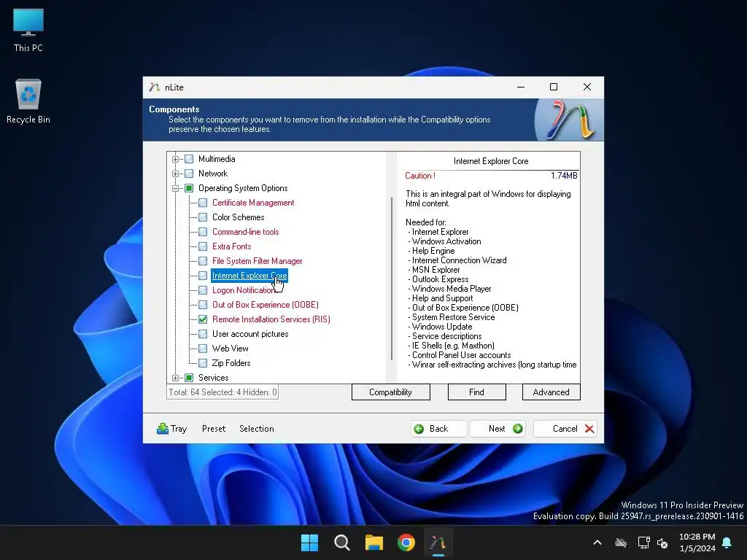
Task: Open the Recycle Bin desktop icon
Action: click(x=28, y=101)
